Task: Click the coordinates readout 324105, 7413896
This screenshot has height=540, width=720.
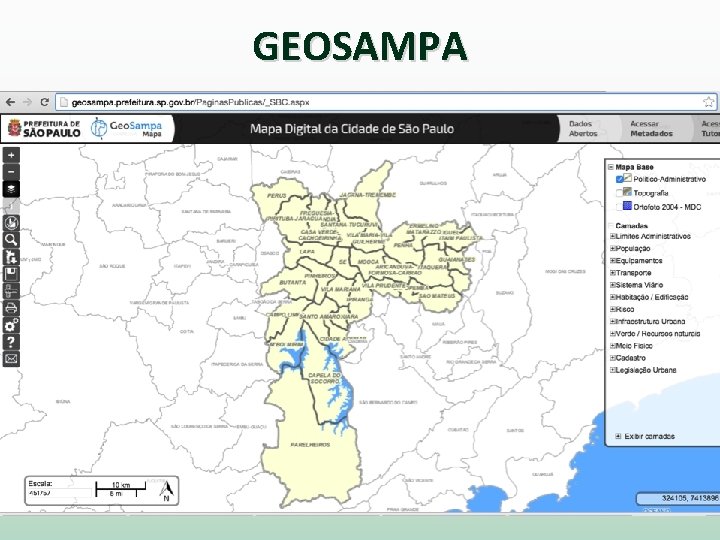Action: click(x=689, y=498)
